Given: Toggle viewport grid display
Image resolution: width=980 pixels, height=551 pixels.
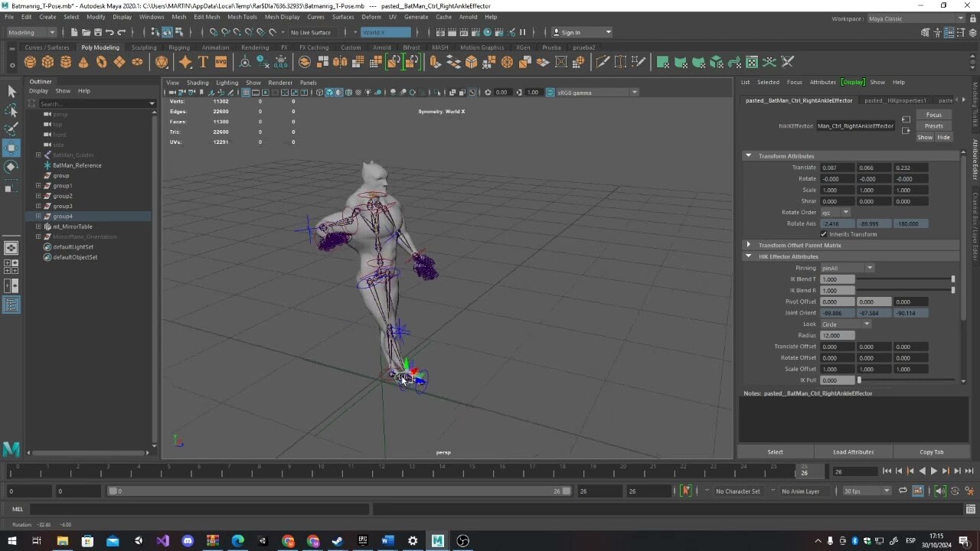Looking at the screenshot, I should point(246,93).
